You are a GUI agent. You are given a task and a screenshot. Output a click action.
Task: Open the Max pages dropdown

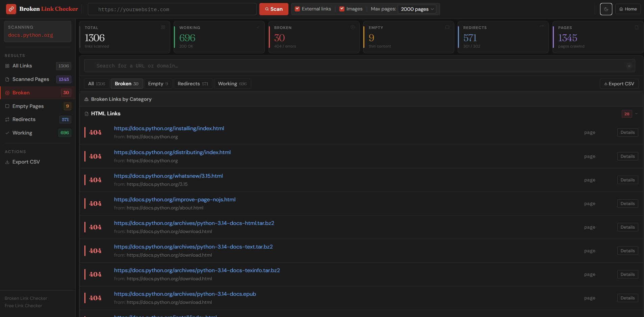pyautogui.click(x=417, y=9)
